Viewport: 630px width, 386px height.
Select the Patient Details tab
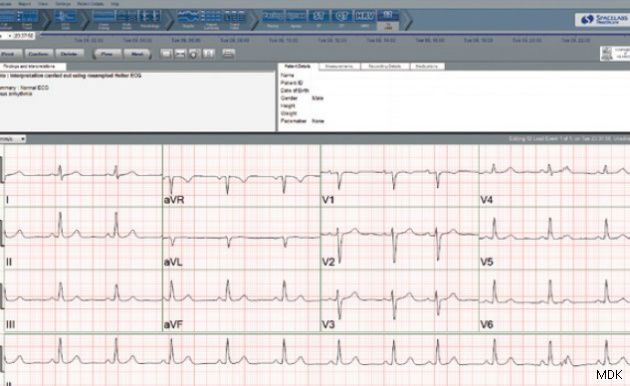pos(298,66)
